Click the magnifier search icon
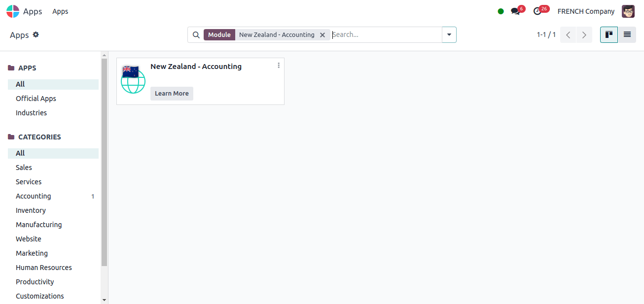This screenshot has height=304, width=644. coord(196,35)
